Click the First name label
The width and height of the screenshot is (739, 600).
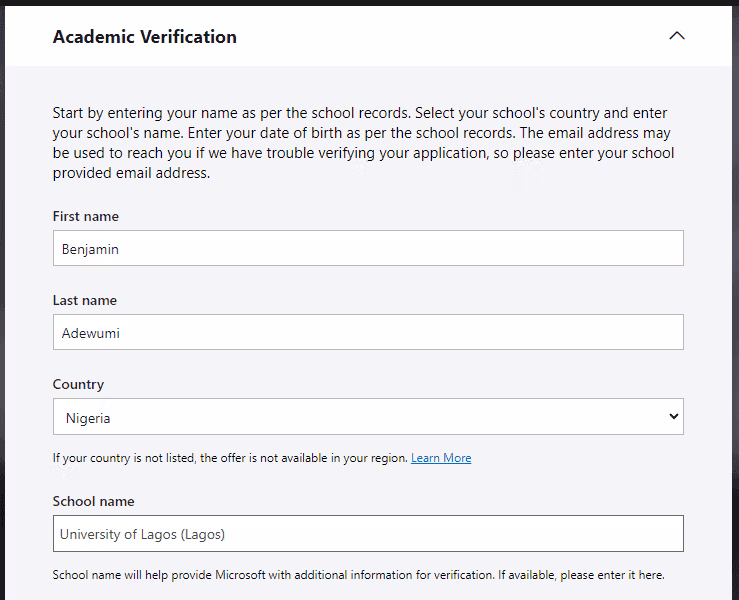(x=86, y=216)
